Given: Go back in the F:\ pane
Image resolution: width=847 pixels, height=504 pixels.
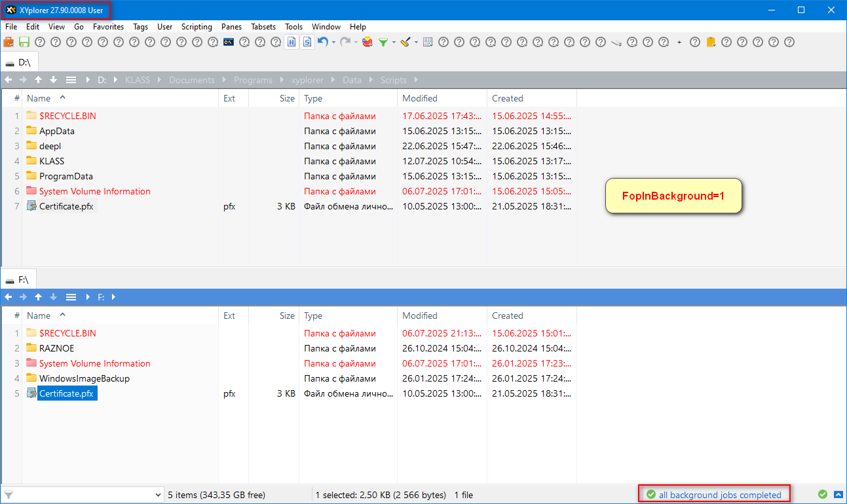Looking at the screenshot, I should [8, 297].
